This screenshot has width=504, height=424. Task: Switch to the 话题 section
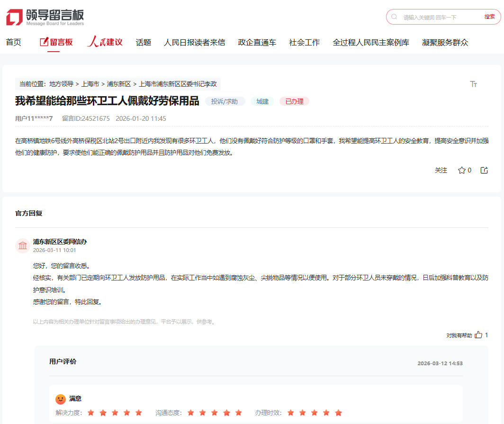(143, 42)
